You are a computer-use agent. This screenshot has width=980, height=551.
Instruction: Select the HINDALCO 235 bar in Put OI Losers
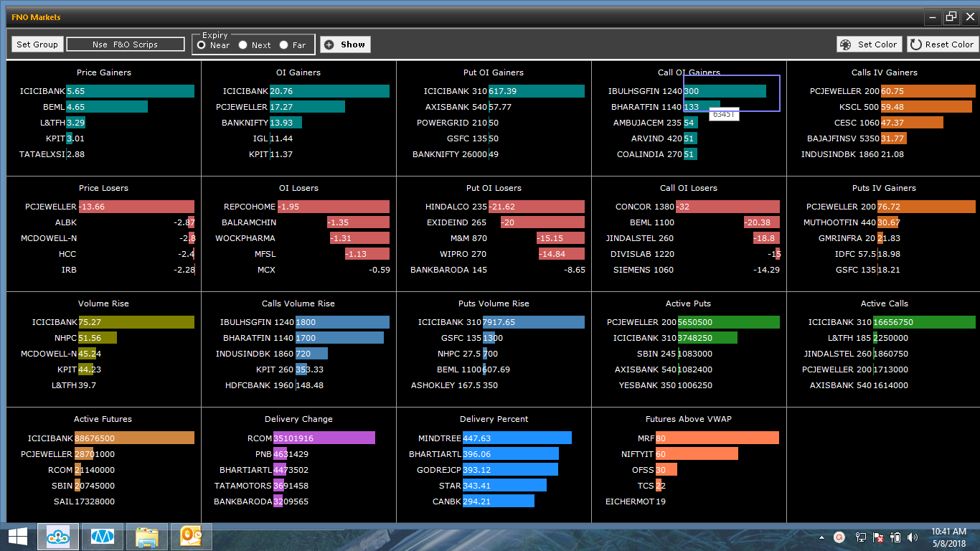point(537,207)
